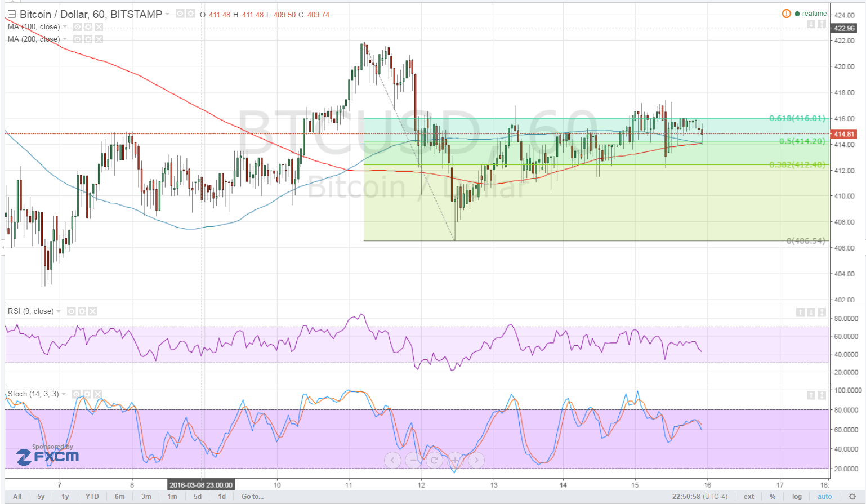This screenshot has width=866, height=504.
Task: Open the MA (100, close) dropdown arrow
Action: pos(65,26)
